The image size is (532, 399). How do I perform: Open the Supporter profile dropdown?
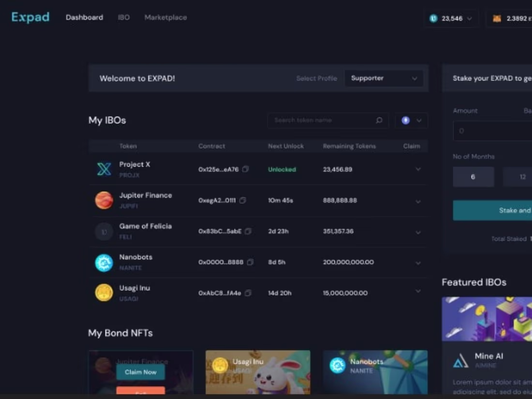click(384, 78)
